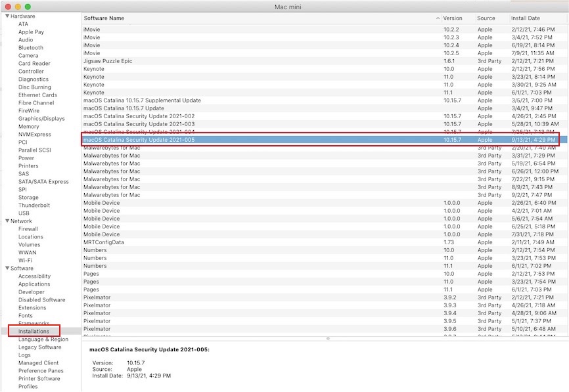Open Wi-Fi network info
The height and width of the screenshot is (392, 569).
(25, 261)
